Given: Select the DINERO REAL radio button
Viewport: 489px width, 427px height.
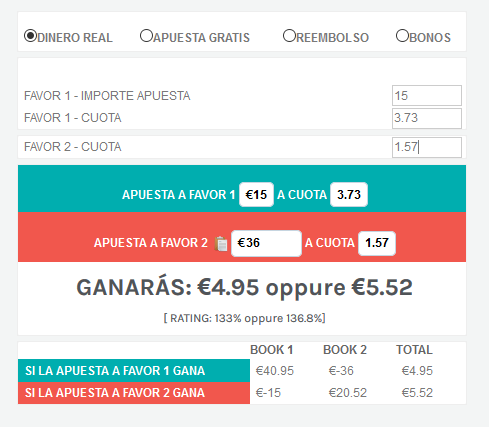Looking at the screenshot, I should pos(30,36).
